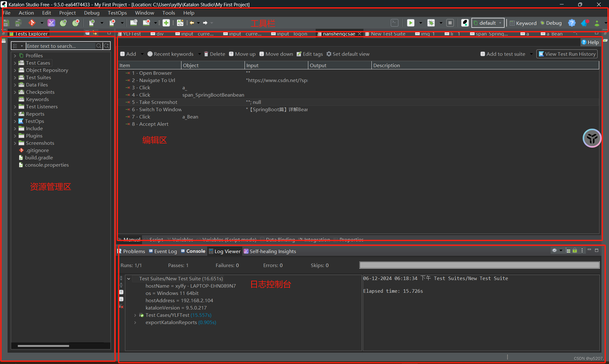Screen dimensions: 609x364
Task: Expand the Object Repository folder
Action: (x=15, y=70)
